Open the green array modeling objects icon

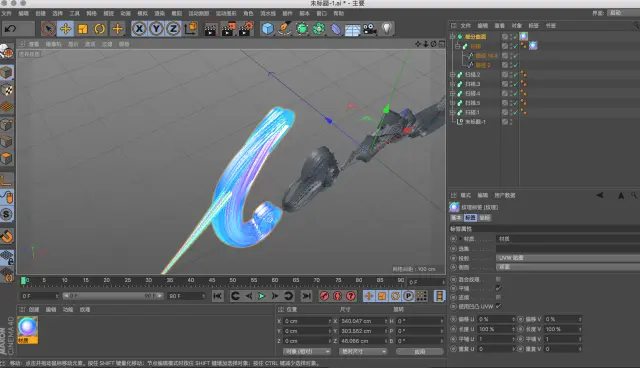click(319, 29)
